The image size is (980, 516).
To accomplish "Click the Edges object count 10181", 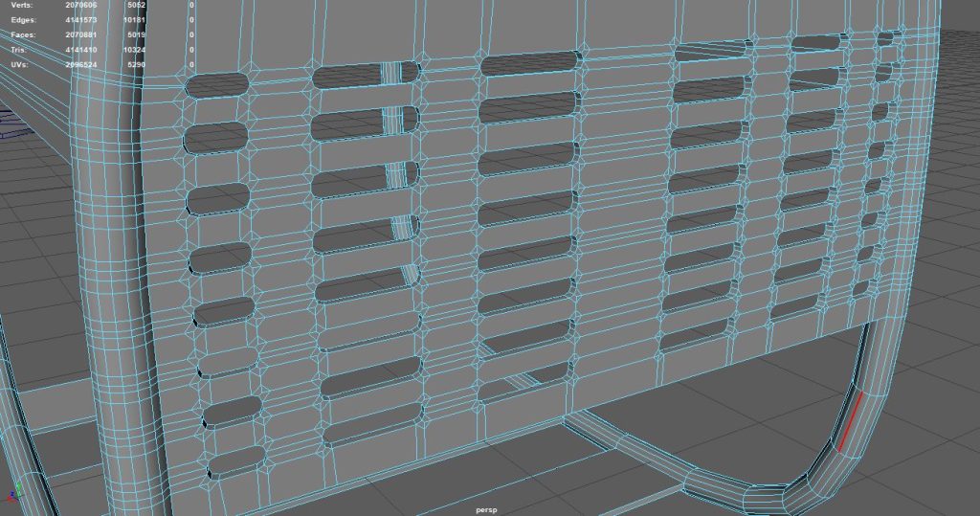I will (x=134, y=20).
